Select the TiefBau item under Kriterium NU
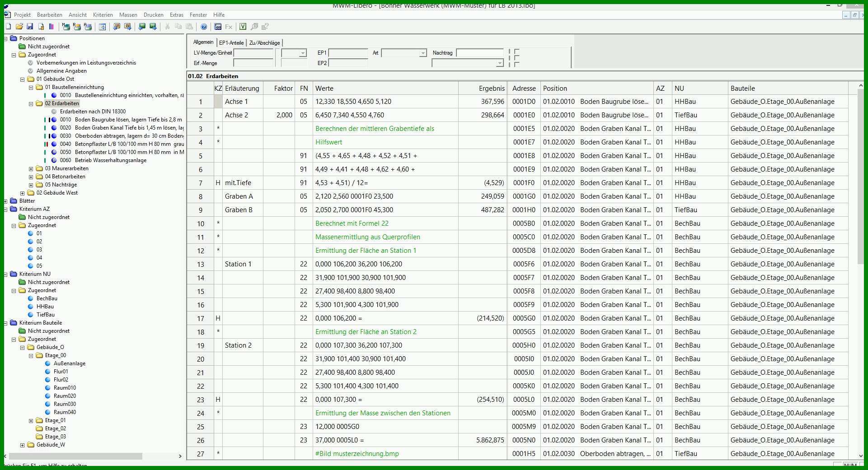The height and width of the screenshot is (470, 868). click(x=45, y=315)
